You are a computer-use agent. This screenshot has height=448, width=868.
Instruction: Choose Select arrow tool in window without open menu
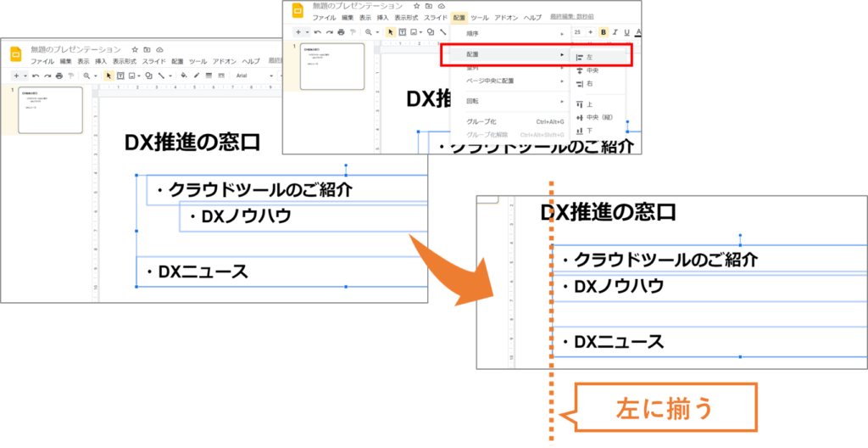click(x=108, y=76)
